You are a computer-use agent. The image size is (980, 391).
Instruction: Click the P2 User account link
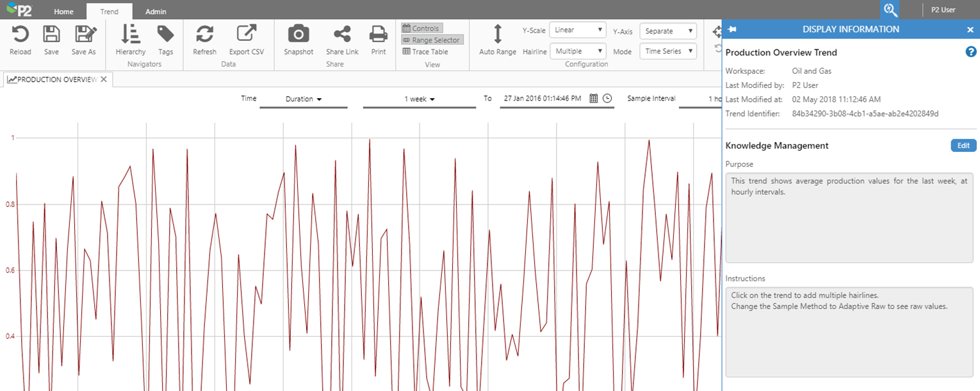(943, 10)
